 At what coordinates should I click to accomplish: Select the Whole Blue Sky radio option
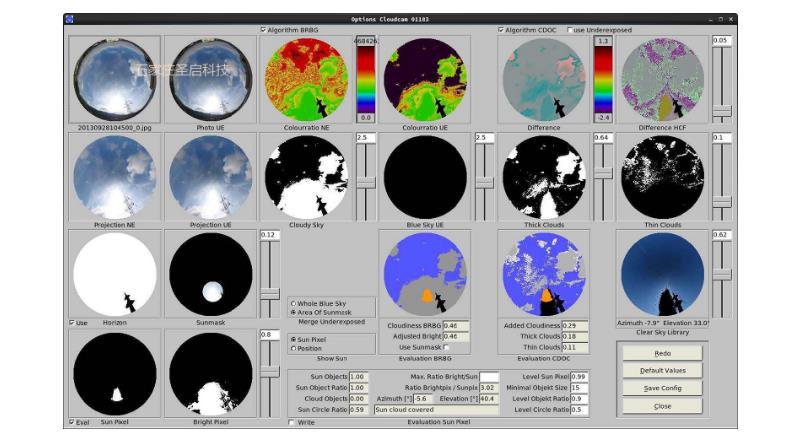pyautogui.click(x=293, y=303)
